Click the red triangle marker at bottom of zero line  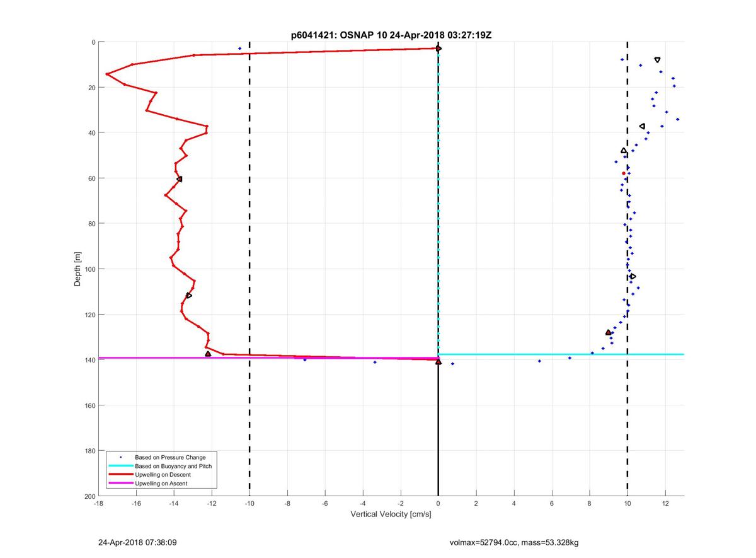coord(438,361)
